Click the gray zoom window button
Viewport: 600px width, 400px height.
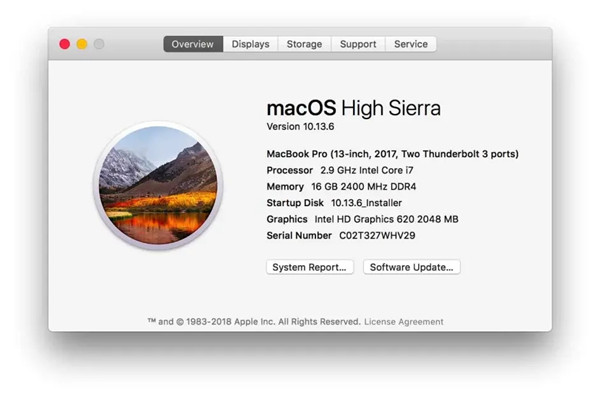point(99,44)
